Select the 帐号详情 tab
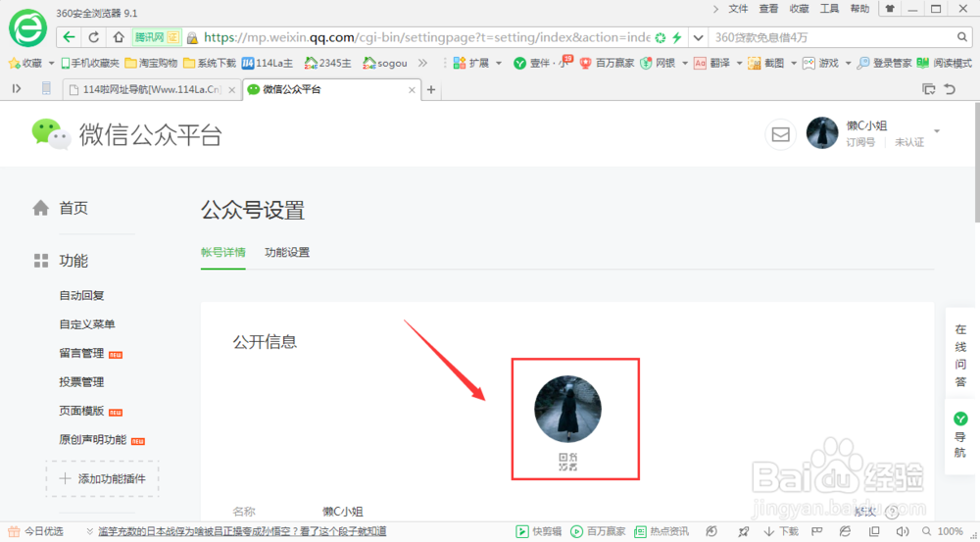 tap(223, 253)
